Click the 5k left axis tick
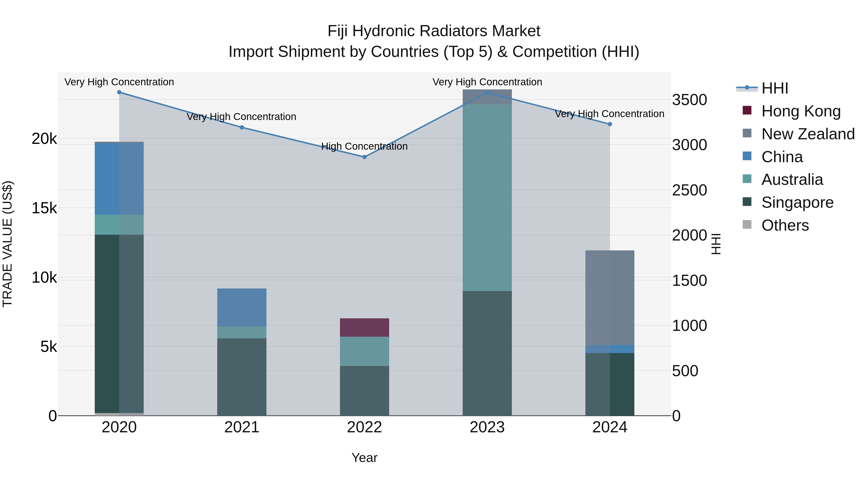The width and height of the screenshot is (868, 488). click(x=49, y=347)
